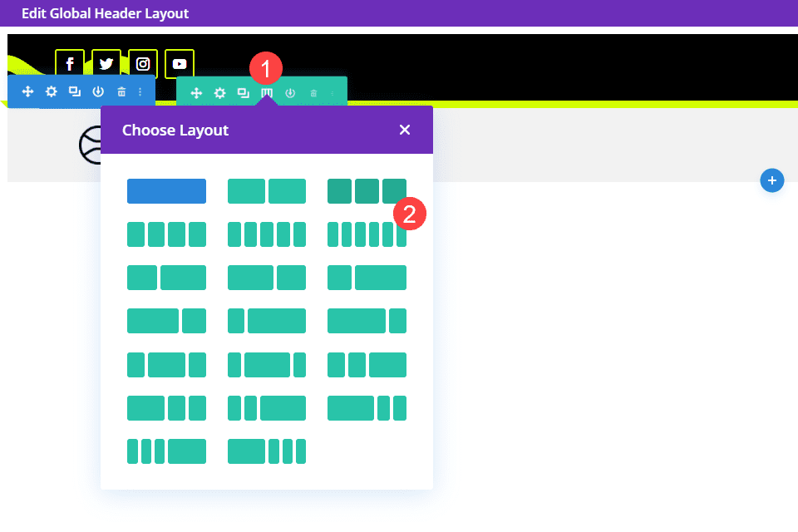Choose the two equal columns layout
Screen dimensions: 798x532
click(267, 191)
